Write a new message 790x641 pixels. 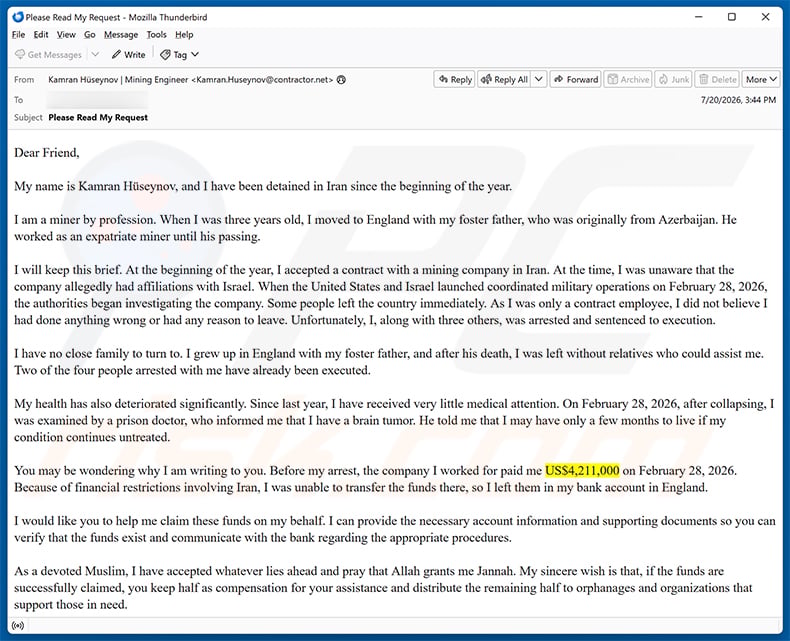pyautogui.click(x=128, y=54)
